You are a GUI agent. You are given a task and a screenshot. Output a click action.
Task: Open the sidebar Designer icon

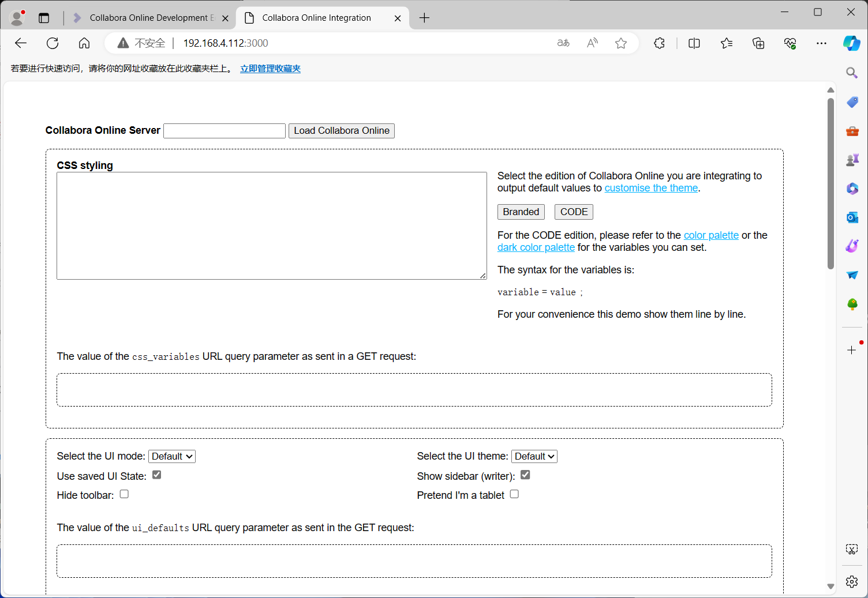click(x=852, y=246)
